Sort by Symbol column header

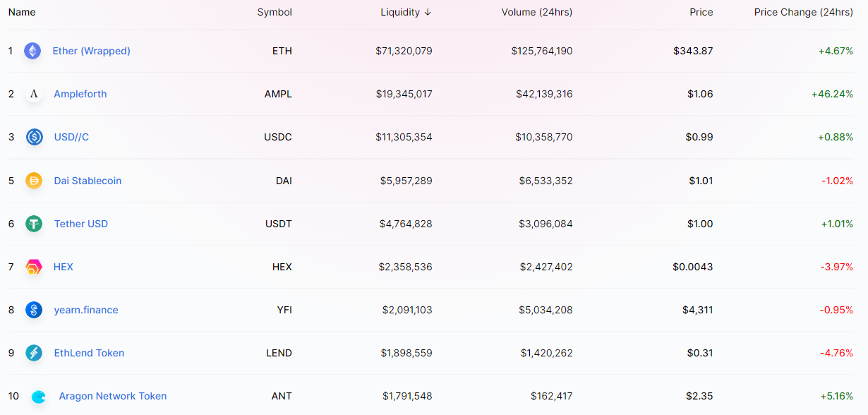point(275,12)
